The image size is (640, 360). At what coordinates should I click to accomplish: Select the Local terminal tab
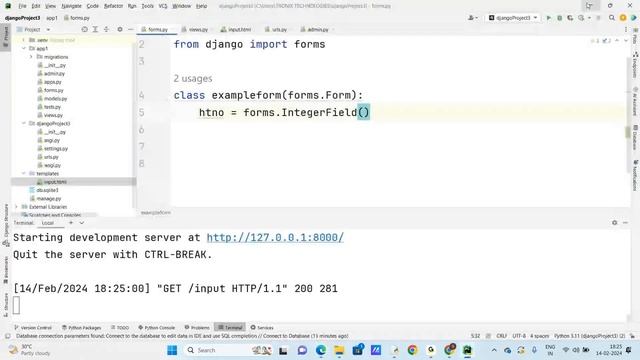48,223
